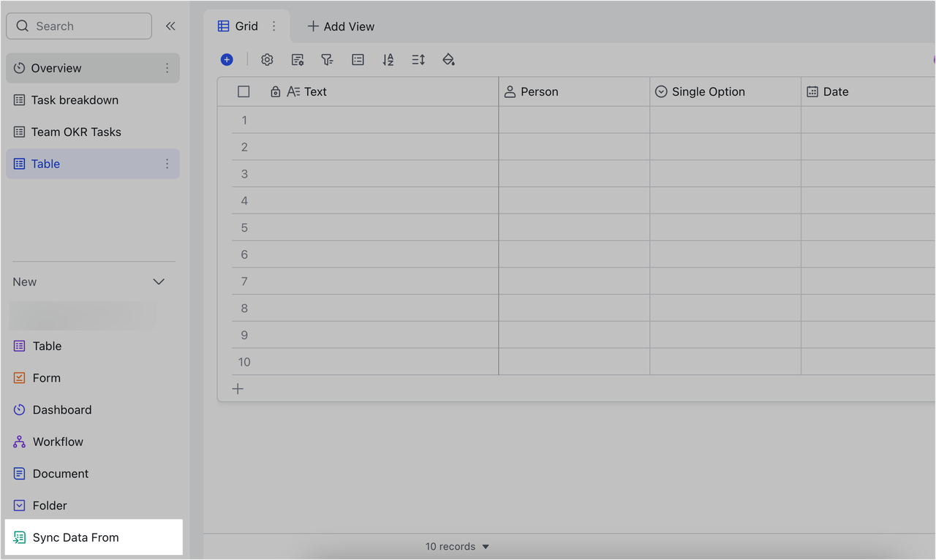Switch to the Team OKR Tasks view
Screen dimensions: 936x560
(x=77, y=132)
